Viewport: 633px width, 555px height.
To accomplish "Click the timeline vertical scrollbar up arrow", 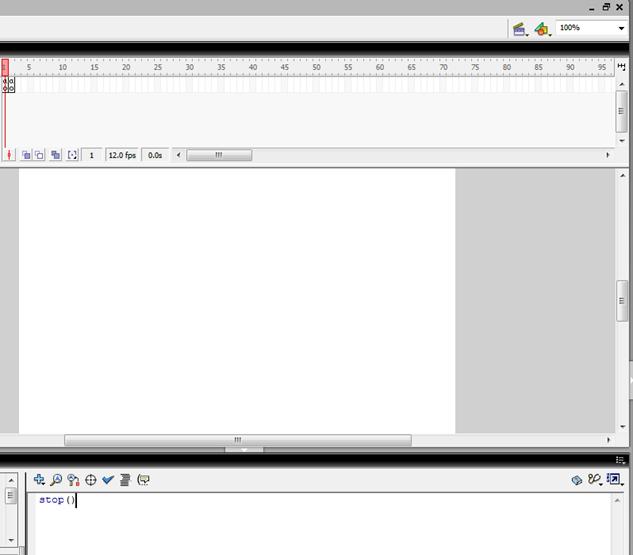I will click(622, 84).
